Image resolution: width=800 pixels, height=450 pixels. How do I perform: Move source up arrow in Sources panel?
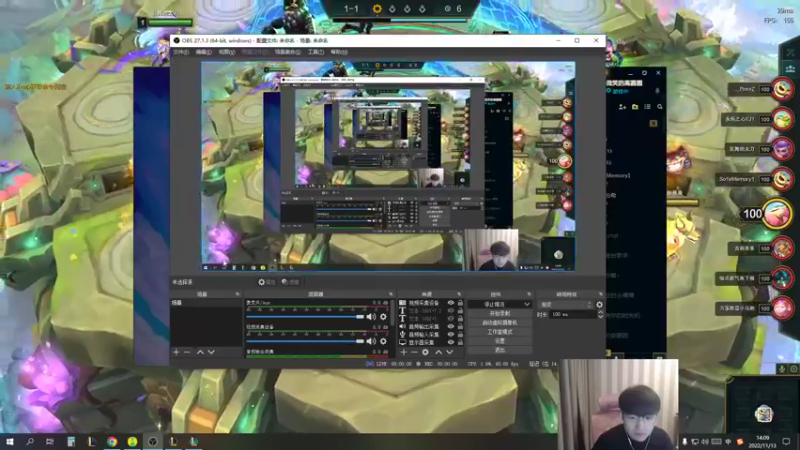pyautogui.click(x=438, y=352)
